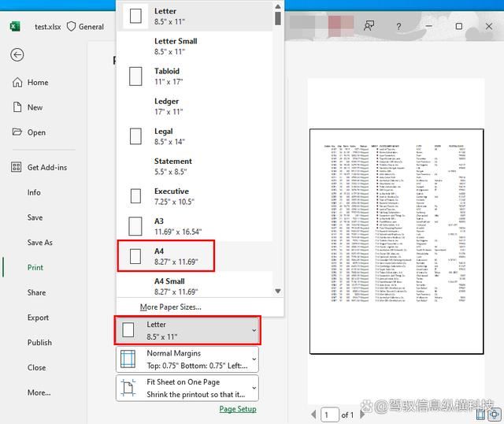Choose Tabloid 11" x 17" paper size
The width and height of the screenshot is (504, 424).
coord(196,76)
